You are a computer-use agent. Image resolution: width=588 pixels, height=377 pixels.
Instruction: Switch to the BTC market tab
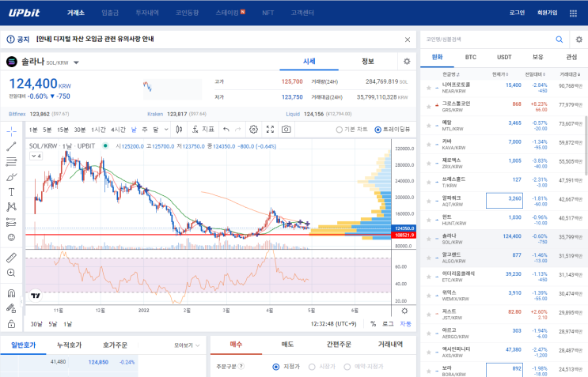471,57
